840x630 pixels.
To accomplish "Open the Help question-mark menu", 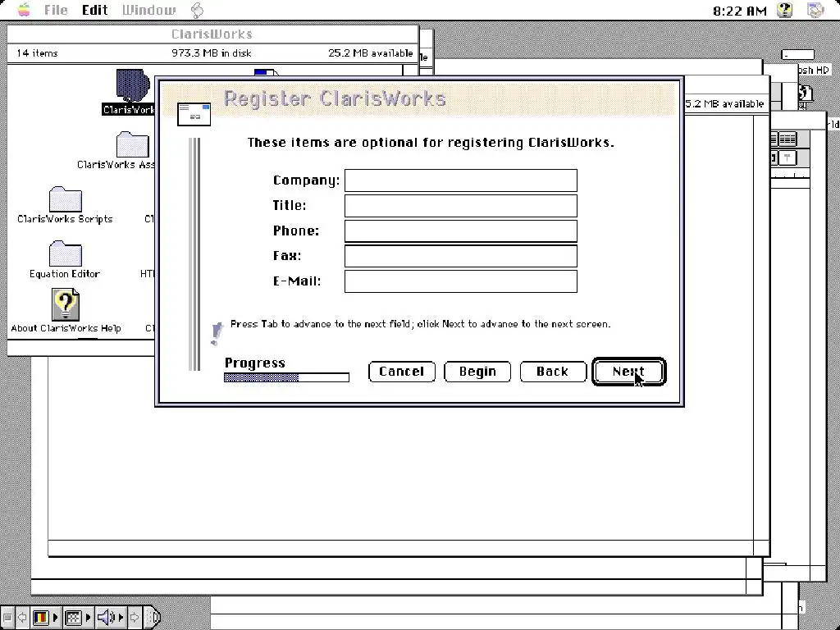I will (785, 10).
